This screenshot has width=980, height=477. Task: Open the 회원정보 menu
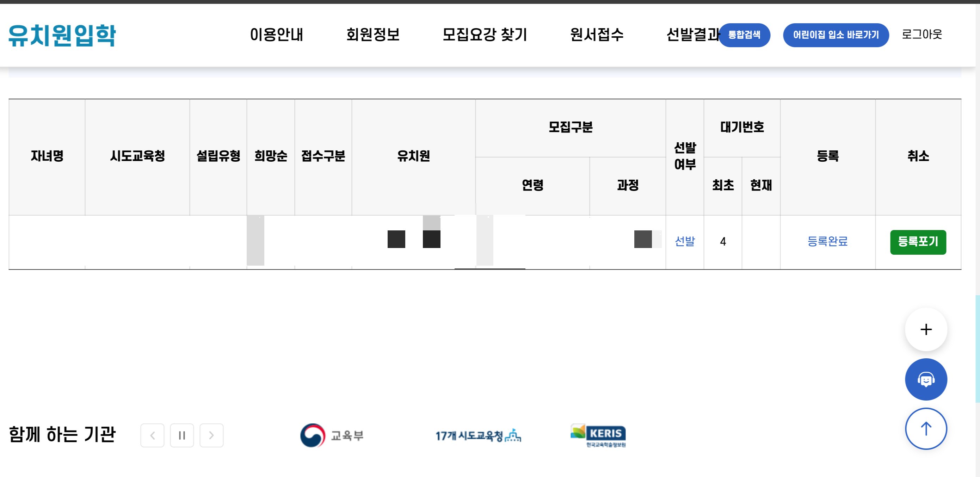click(373, 35)
